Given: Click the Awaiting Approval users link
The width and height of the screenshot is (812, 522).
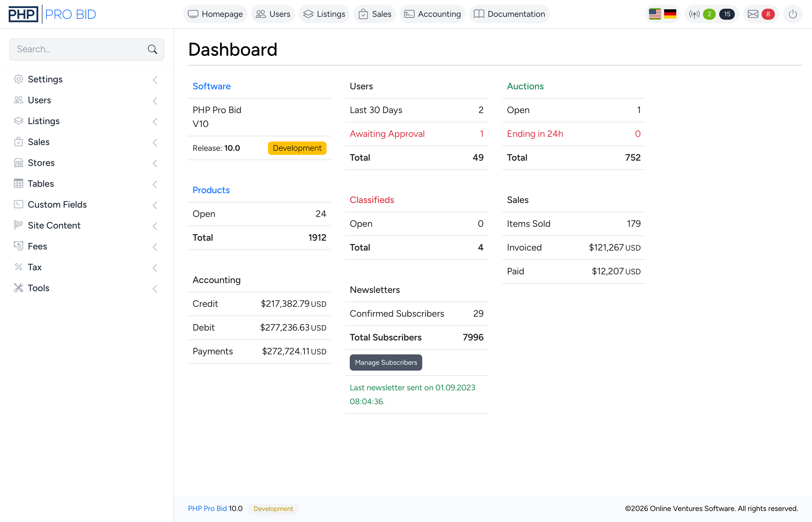Looking at the screenshot, I should 387,134.
